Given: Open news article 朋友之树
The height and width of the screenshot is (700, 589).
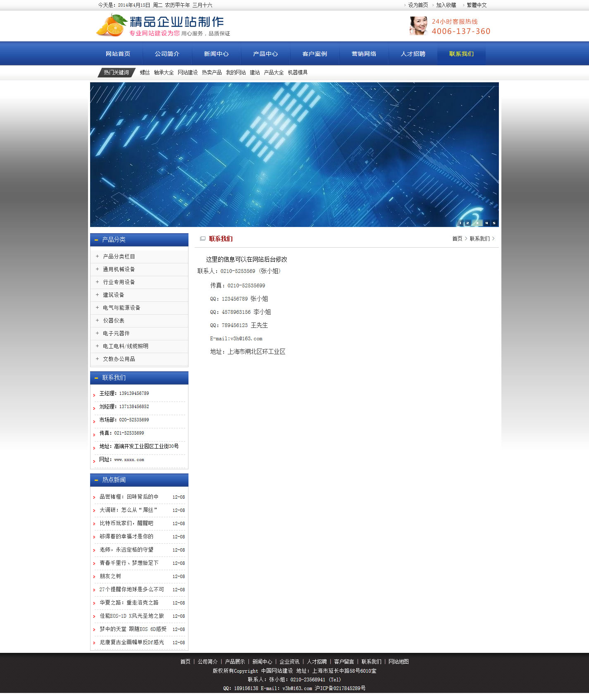Looking at the screenshot, I should (x=110, y=576).
